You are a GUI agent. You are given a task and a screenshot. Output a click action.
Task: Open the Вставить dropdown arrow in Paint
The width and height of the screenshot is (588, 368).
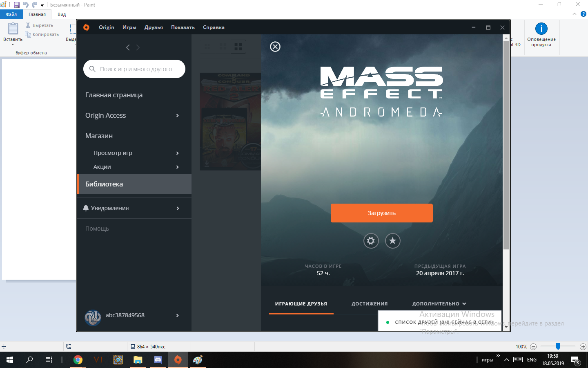point(13,44)
